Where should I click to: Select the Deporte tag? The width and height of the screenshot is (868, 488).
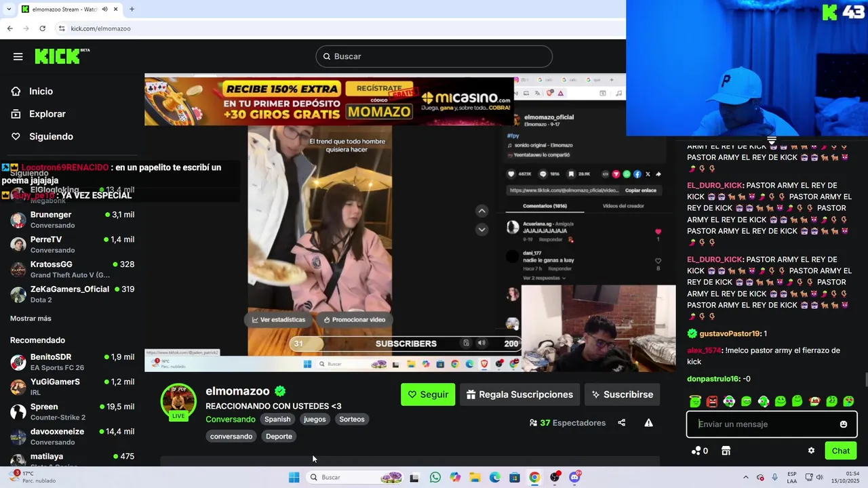[279, 436]
